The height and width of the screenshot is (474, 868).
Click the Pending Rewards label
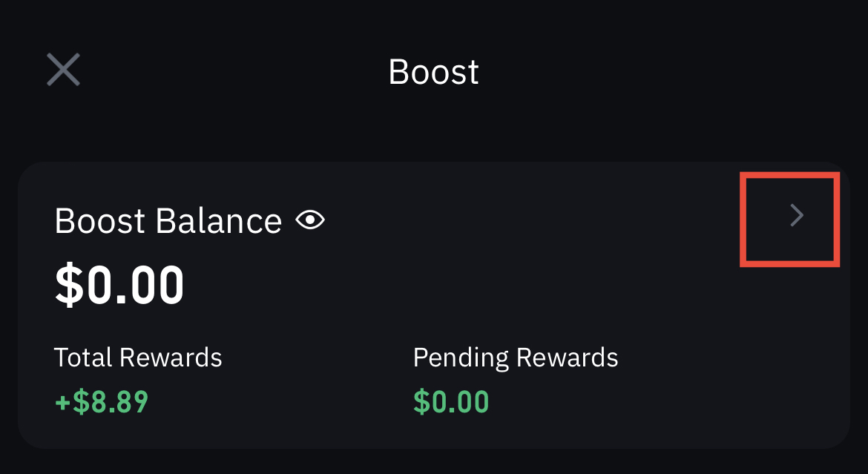click(x=515, y=358)
